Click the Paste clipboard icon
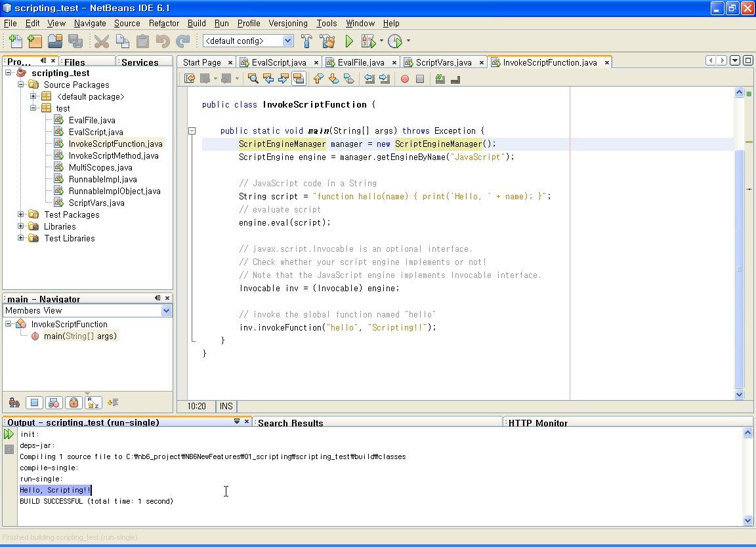756x547 pixels. [x=142, y=41]
